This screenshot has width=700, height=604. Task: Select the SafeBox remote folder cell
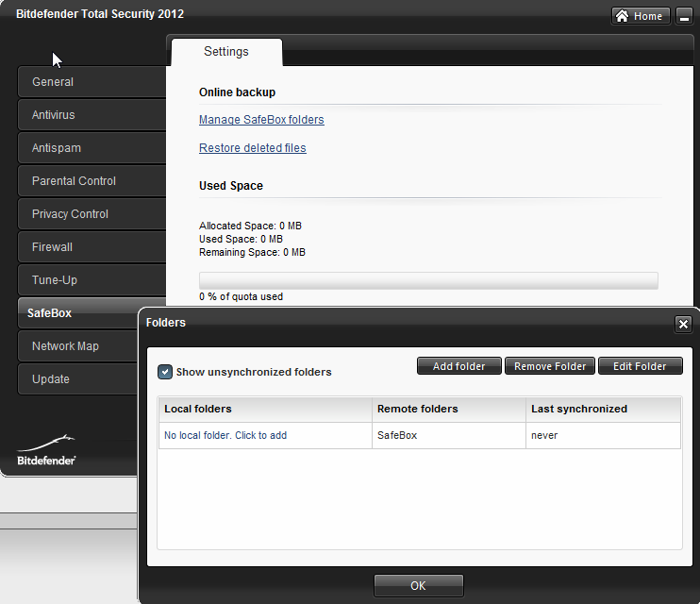[449, 436]
